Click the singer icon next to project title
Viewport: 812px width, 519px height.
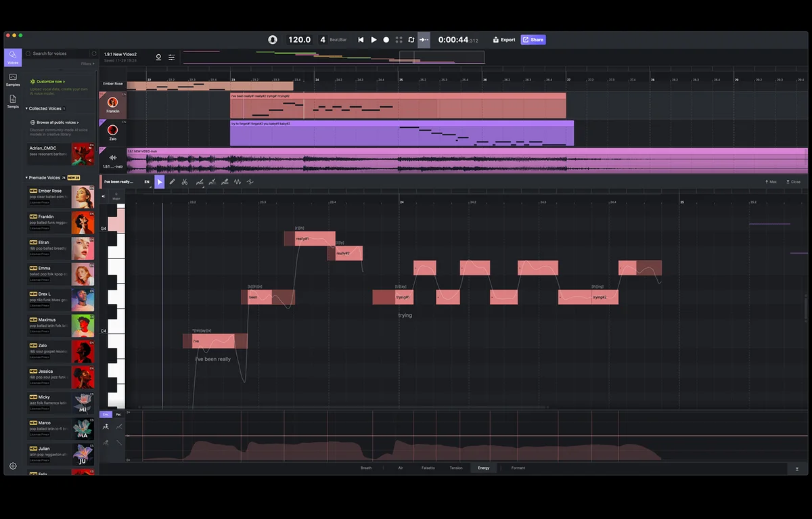(x=158, y=58)
